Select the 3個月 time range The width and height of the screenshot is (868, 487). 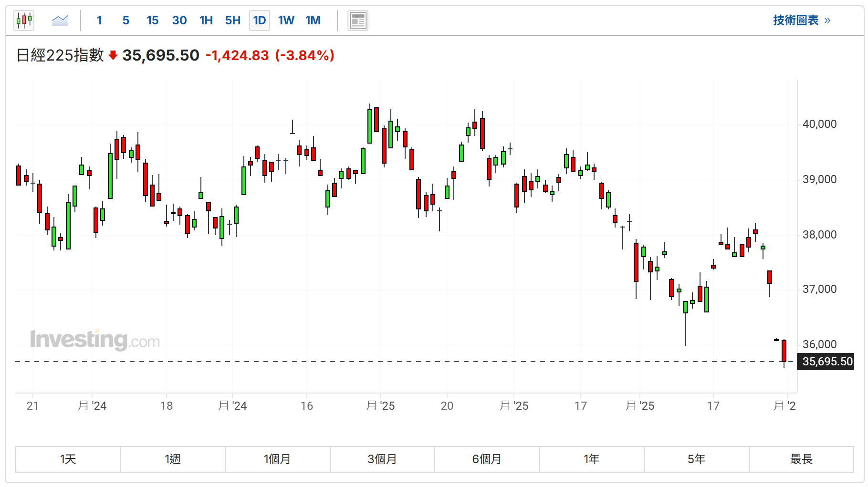point(382,459)
